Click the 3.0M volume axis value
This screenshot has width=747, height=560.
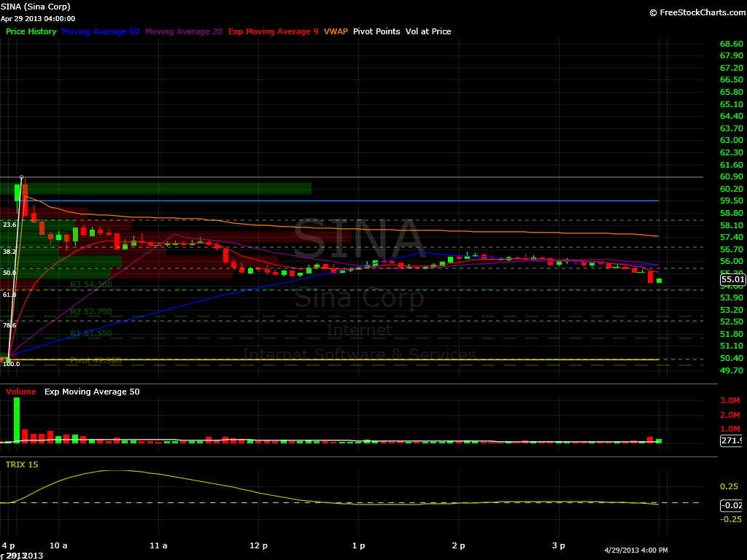(x=729, y=400)
